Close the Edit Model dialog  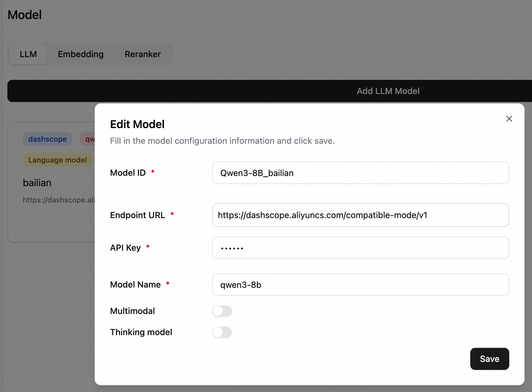(509, 119)
